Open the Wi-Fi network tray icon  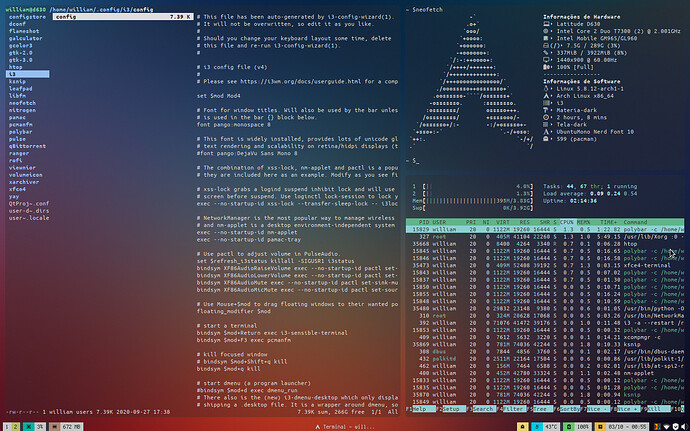click(x=666, y=427)
